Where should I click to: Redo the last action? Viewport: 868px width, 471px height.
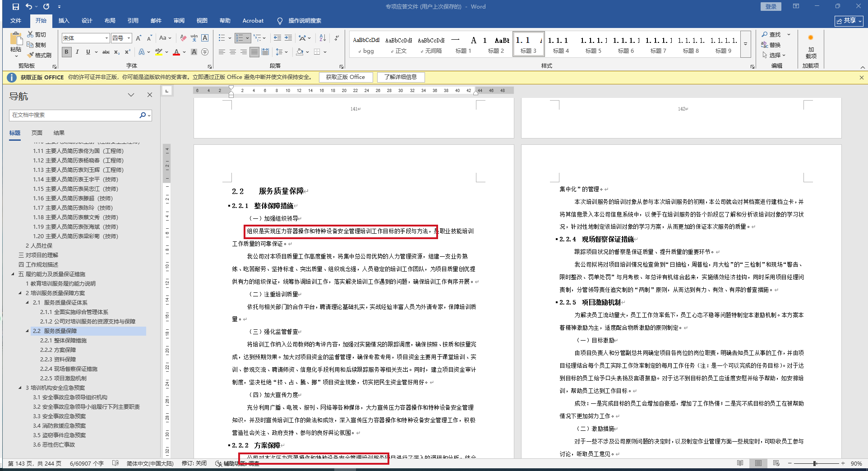[x=46, y=7]
